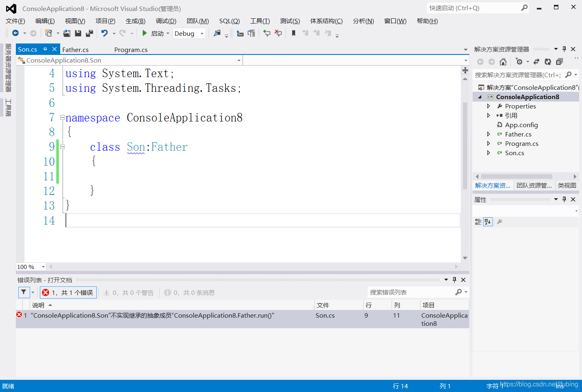Image resolution: width=582 pixels, height=392 pixels.
Task: Expand the Father.cs tree node arrow
Action: pyautogui.click(x=488, y=134)
